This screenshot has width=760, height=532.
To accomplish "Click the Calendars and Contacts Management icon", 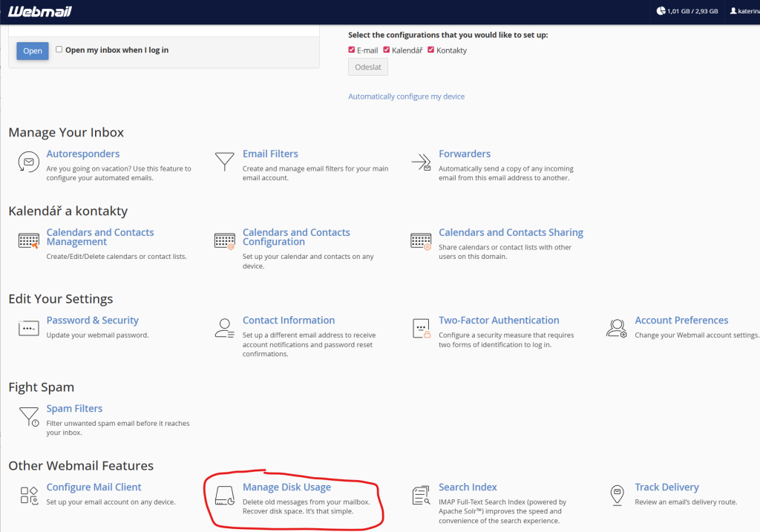I will pos(29,240).
